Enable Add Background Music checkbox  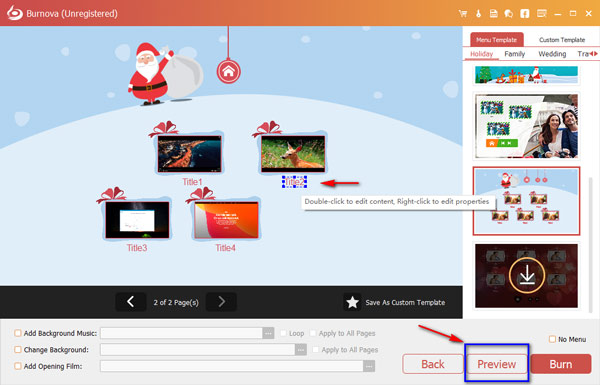(x=18, y=333)
